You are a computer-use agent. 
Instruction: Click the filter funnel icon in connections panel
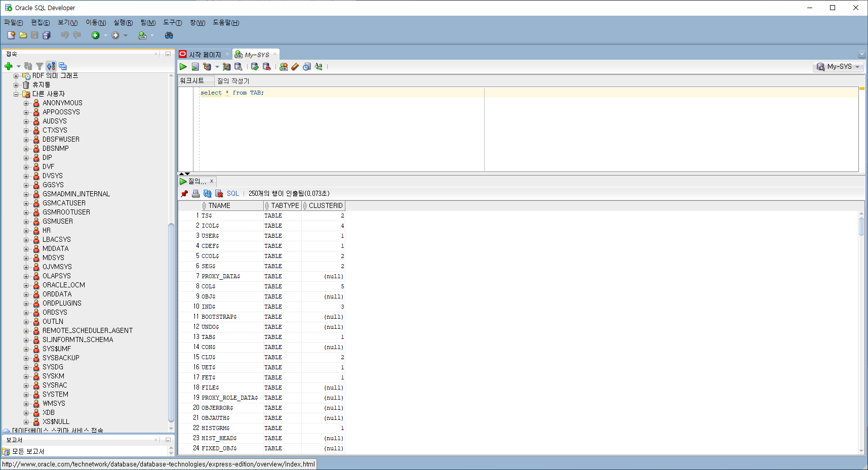click(x=40, y=66)
